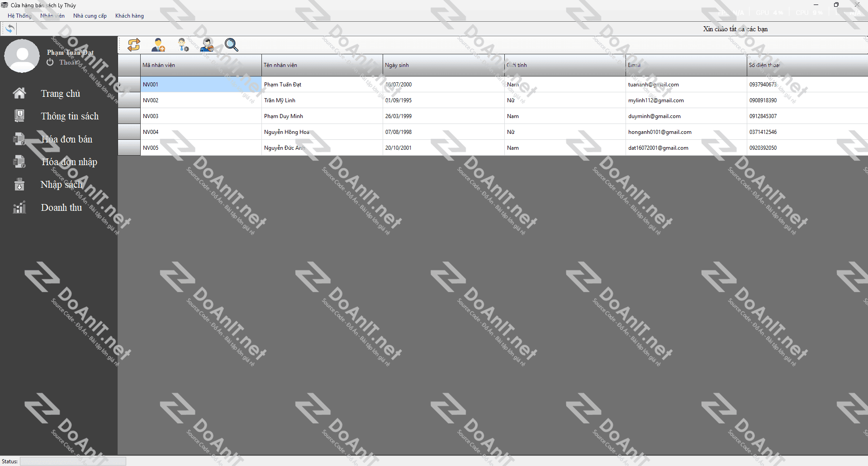This screenshot has height=466, width=868.
Task: Click the user name Phạm Tuấn Đạt in sidebar
Action: pyautogui.click(x=70, y=52)
